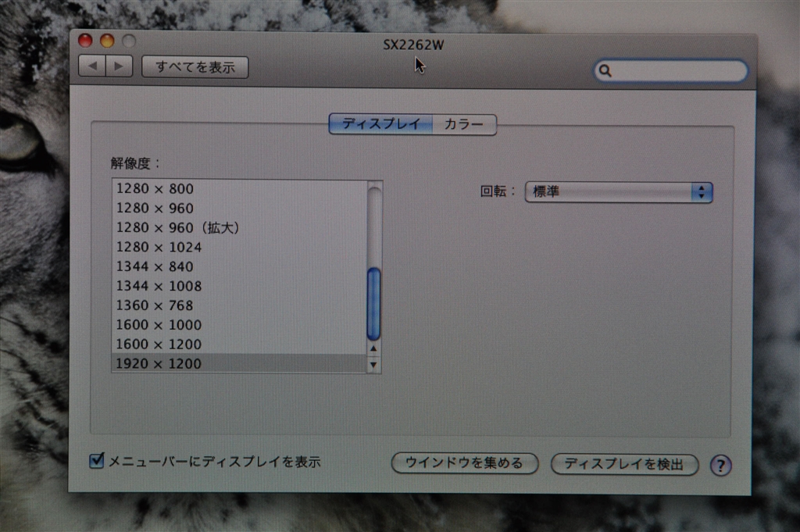Click the magnifier icon in search field
Image resolution: width=800 pixels, height=532 pixels.
pos(605,70)
